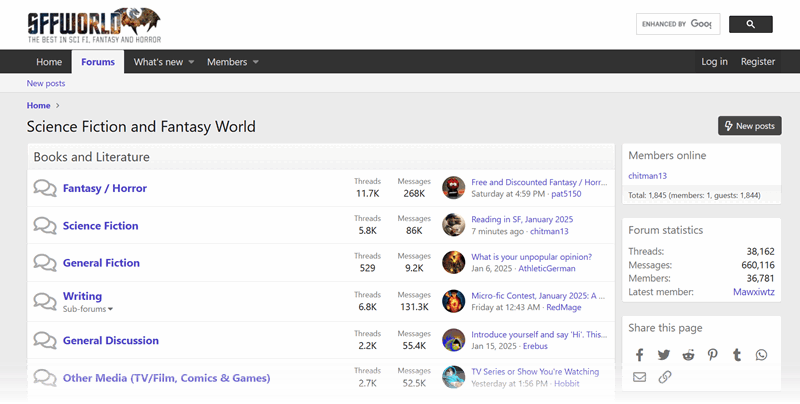Viewport: 800px width, 404px height.
Task: Click the email share envelope icon
Action: (640, 377)
